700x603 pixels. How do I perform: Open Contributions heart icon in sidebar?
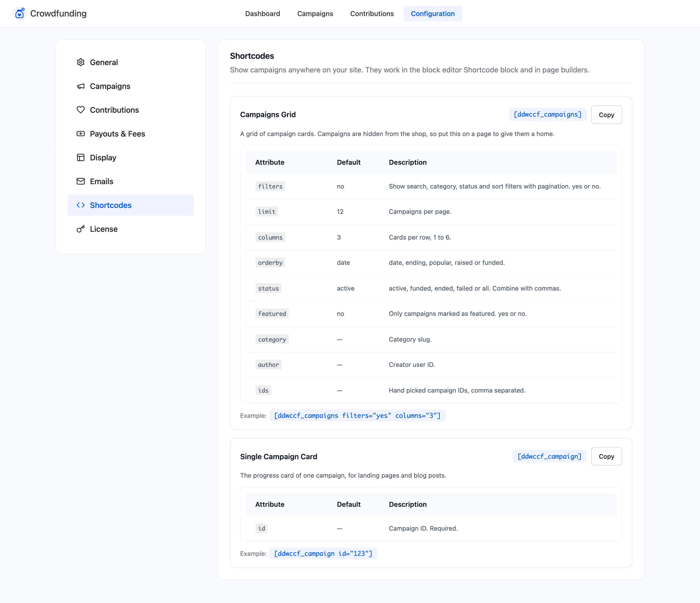80,110
